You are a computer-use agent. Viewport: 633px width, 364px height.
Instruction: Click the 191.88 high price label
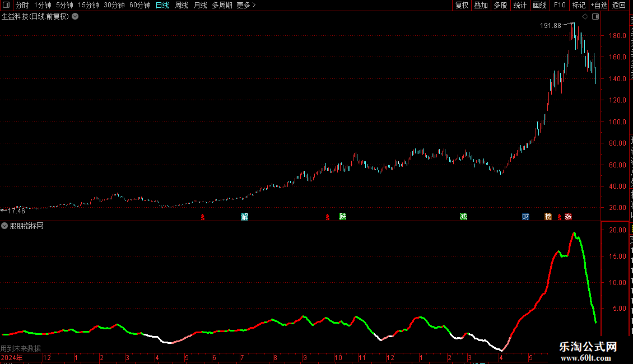(551, 25)
